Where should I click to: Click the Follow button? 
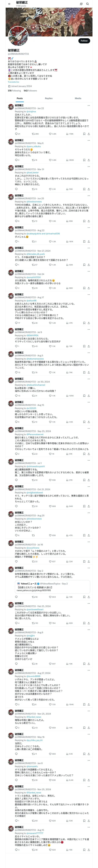[84, 41]
